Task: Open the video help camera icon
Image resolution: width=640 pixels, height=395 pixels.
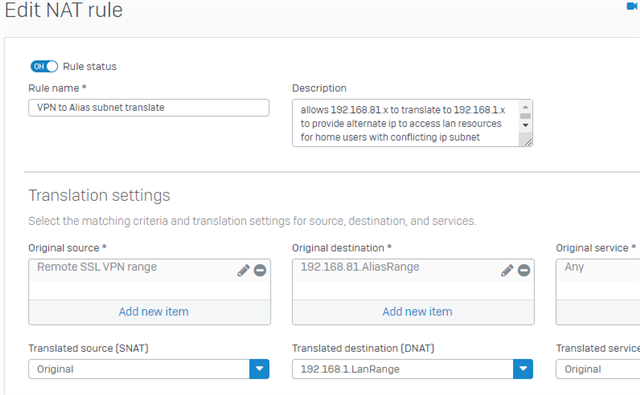Action: [x=632, y=6]
